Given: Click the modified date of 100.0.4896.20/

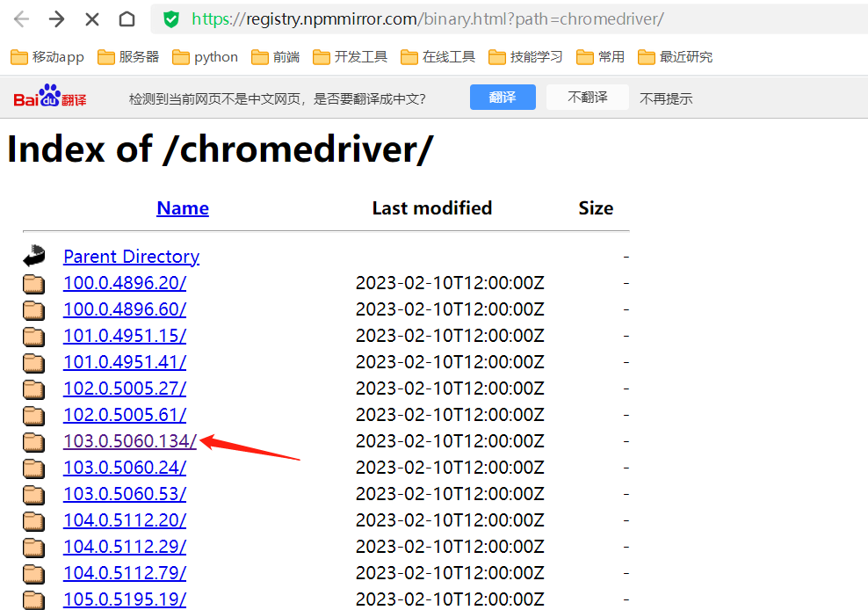Looking at the screenshot, I should point(450,282).
